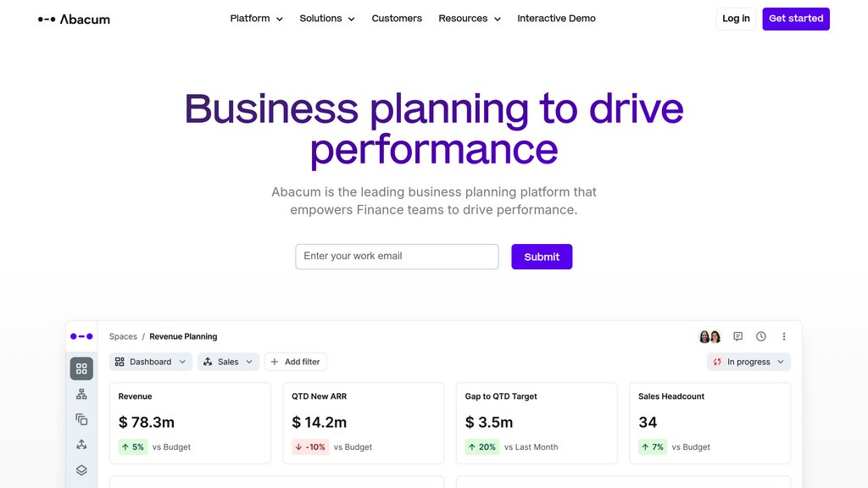Viewport: 868px width, 488px height.
Task: Expand the Sales filter dropdown
Action: pos(228,362)
